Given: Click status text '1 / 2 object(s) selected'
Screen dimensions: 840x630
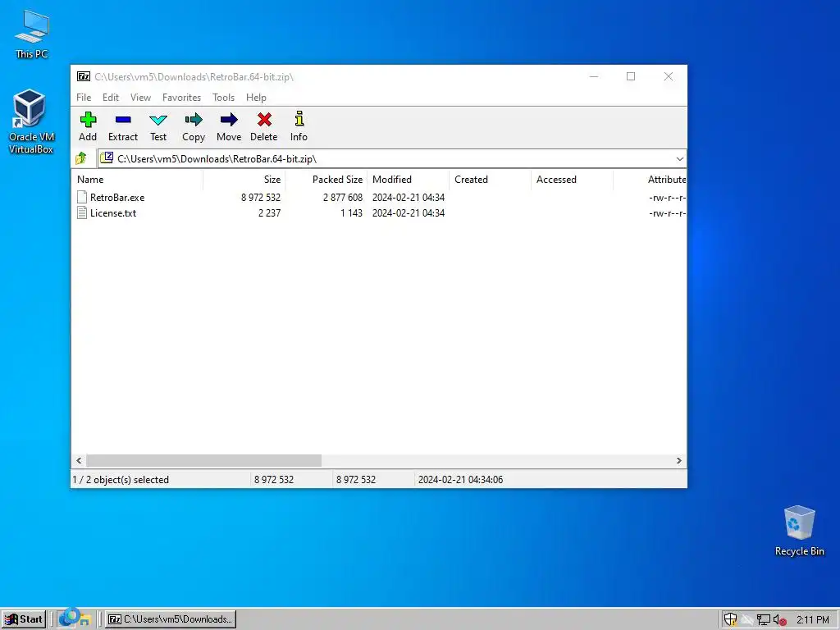Looking at the screenshot, I should (x=121, y=480).
